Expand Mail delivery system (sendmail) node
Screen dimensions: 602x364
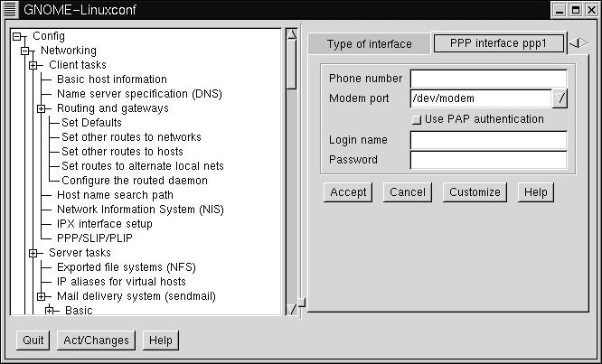pos(42,296)
